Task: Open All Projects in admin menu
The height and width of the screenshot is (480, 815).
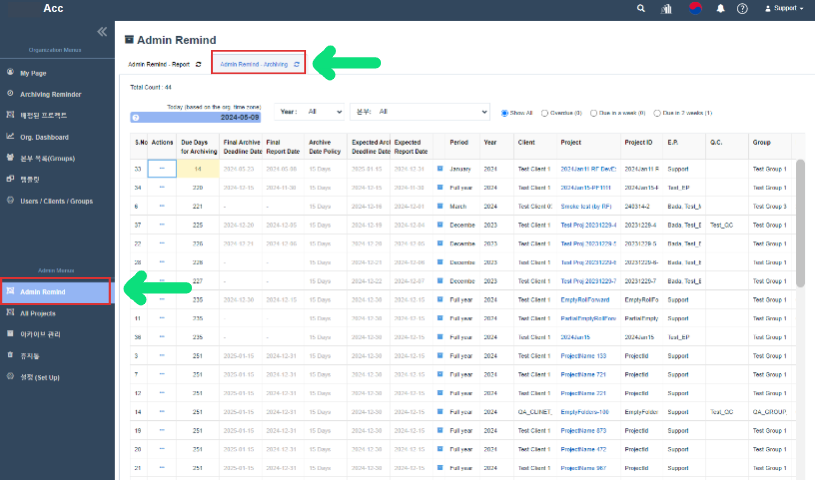Action: pos(38,313)
